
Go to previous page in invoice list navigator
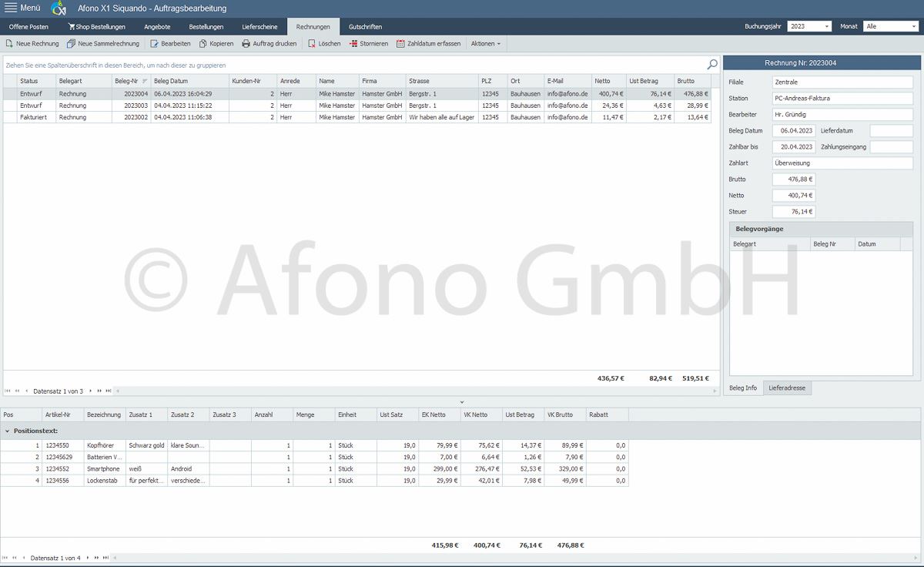17,391
